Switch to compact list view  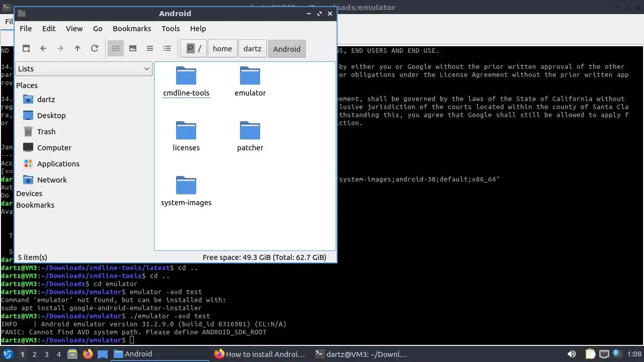coord(150,49)
